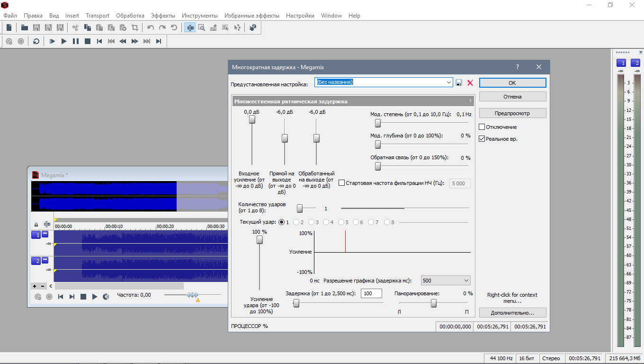Click the What's This help icon in toolbar
The width and height of the screenshot is (644, 364).
tap(253, 28)
